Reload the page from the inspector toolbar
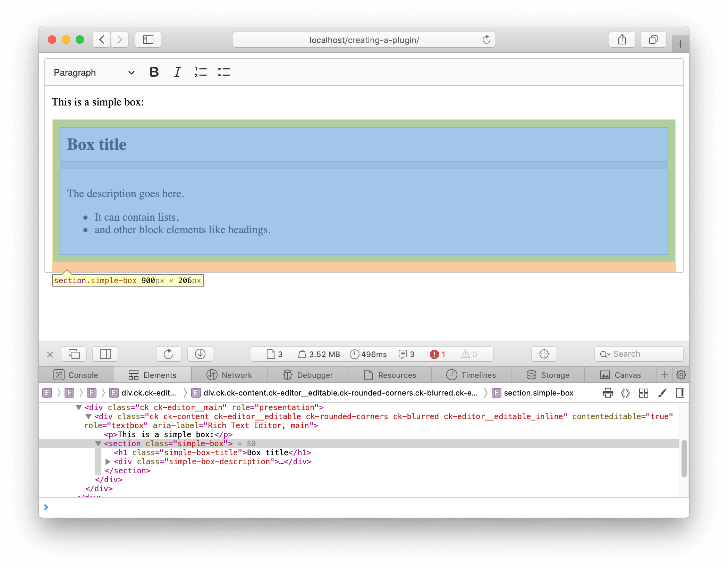The height and width of the screenshot is (569, 728). point(169,354)
